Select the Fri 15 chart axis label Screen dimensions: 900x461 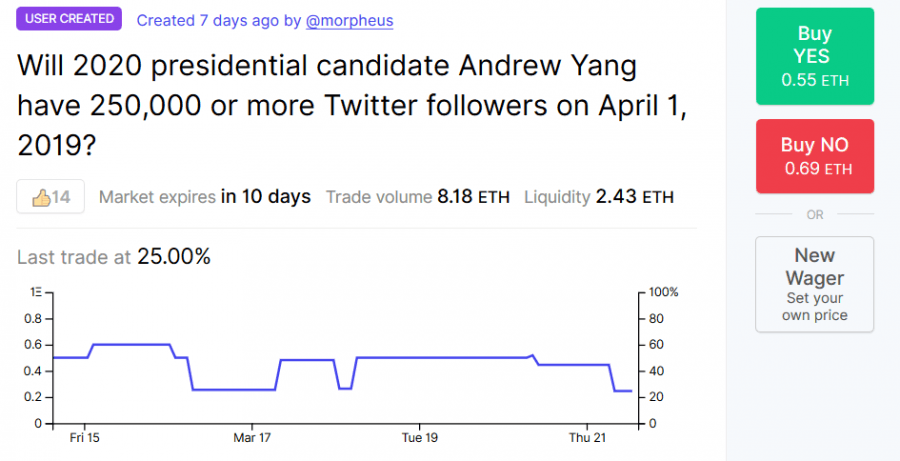[84, 438]
